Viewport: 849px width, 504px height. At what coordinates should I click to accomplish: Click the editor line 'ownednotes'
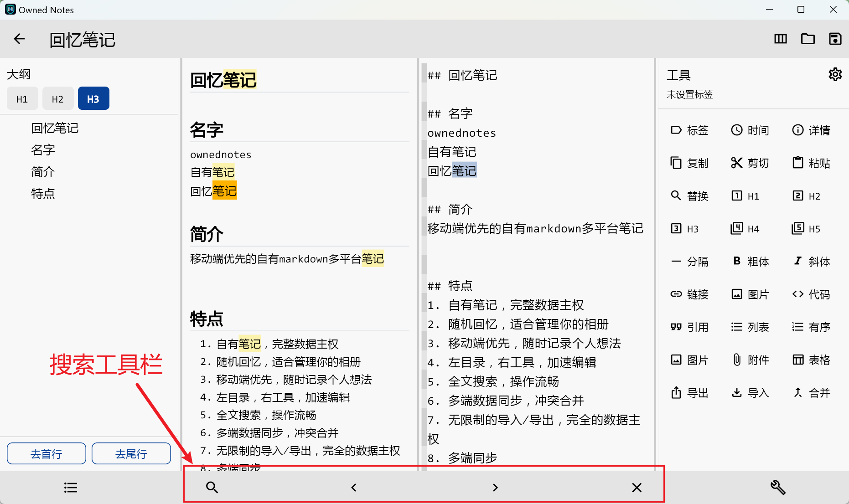coord(461,133)
